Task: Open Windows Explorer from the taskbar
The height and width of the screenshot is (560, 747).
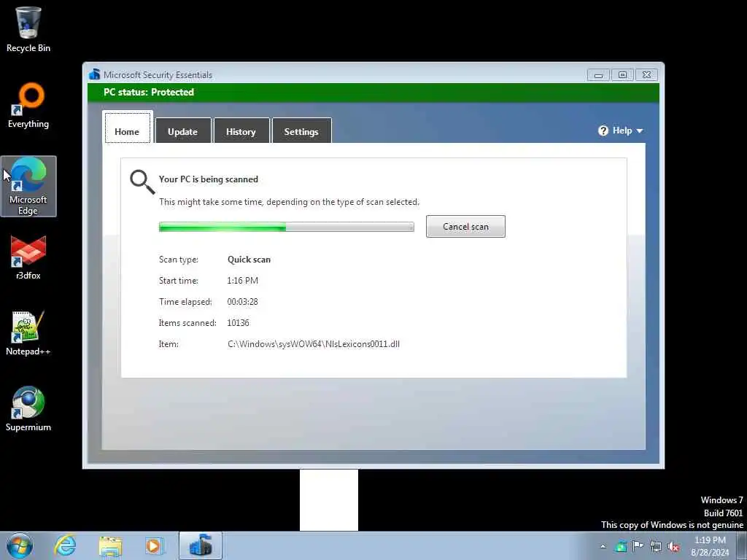Action: pyautogui.click(x=111, y=546)
